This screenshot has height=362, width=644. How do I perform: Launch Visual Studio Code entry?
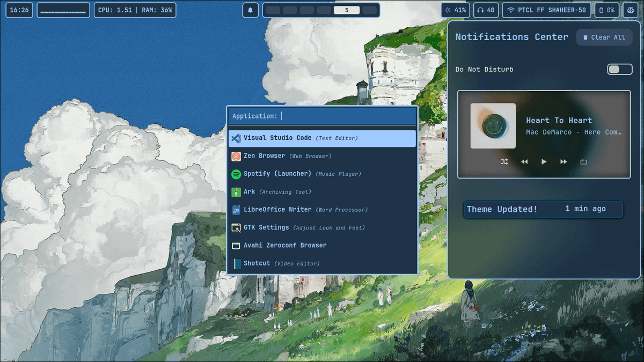coord(322,138)
